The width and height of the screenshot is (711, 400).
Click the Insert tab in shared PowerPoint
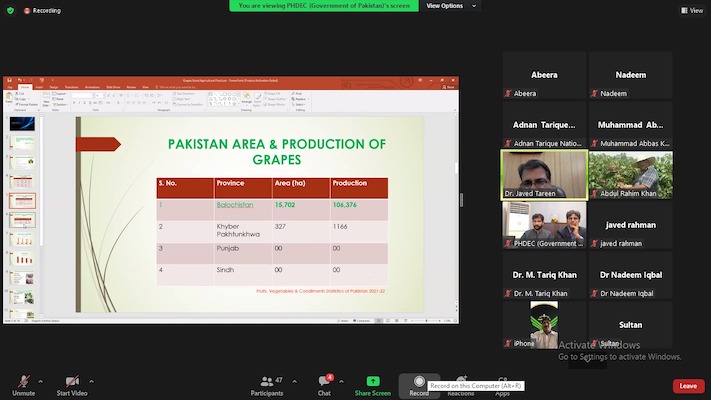click(38, 88)
